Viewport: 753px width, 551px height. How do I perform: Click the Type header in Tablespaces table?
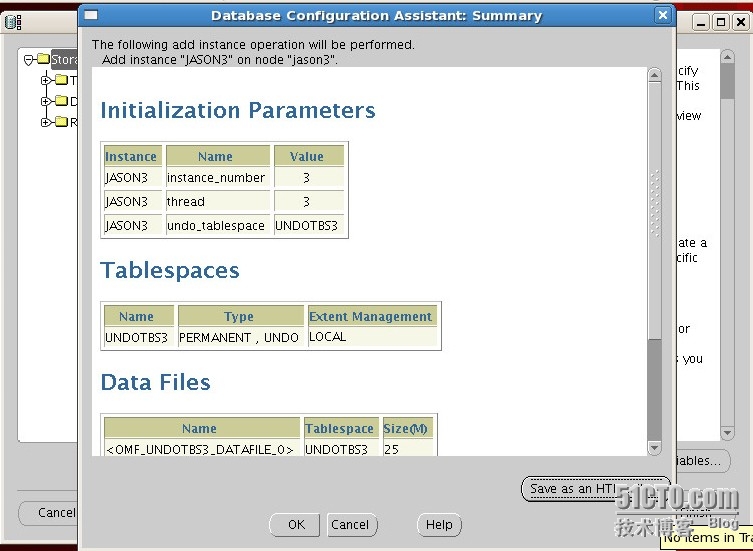pyautogui.click(x=239, y=317)
